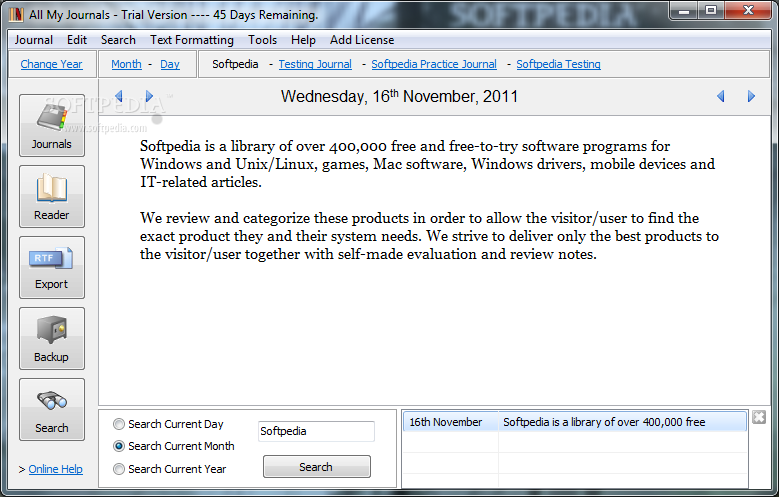Go to previous entry, left-side back arrow
This screenshot has width=779, height=497.
(x=119, y=96)
